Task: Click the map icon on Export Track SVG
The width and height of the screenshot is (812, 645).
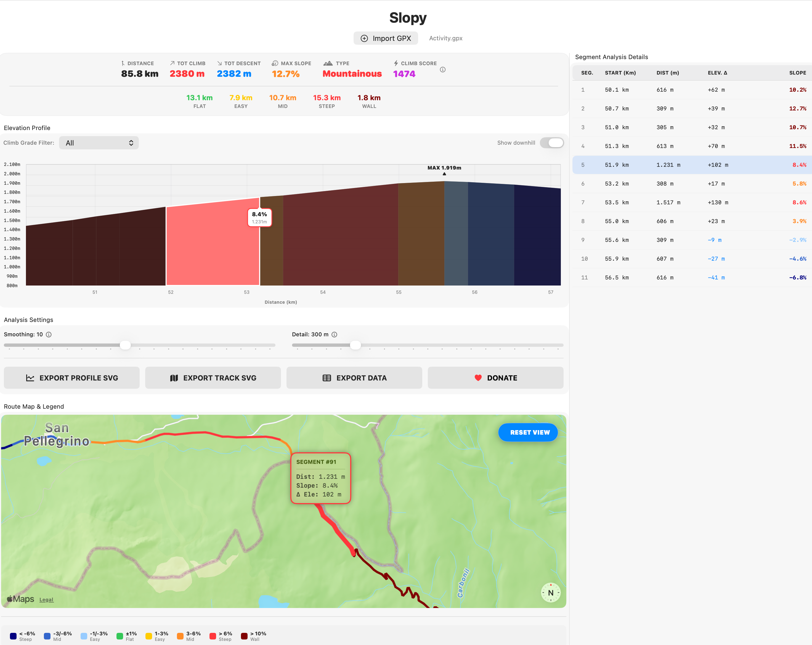Action: [x=174, y=378]
